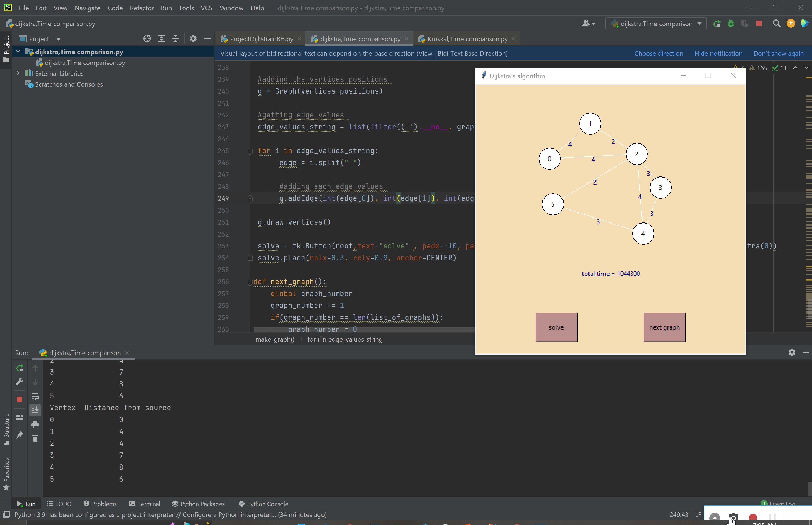Image resolution: width=812 pixels, height=525 pixels.
Task: Click fold marker at line 245 for loop
Action: pos(250,151)
